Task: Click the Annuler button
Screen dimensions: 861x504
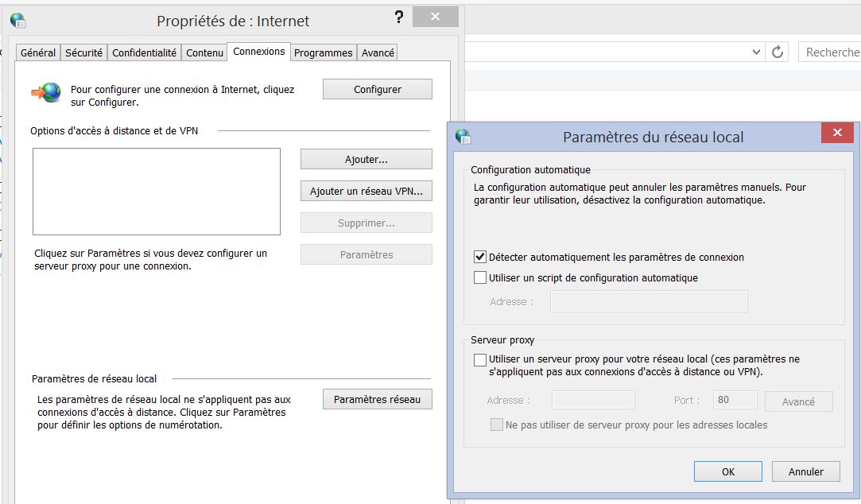Action: [805, 471]
